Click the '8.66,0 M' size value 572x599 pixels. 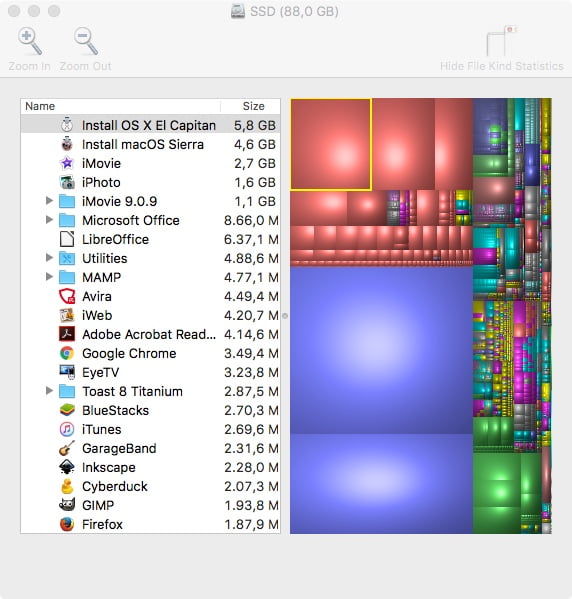pos(251,220)
